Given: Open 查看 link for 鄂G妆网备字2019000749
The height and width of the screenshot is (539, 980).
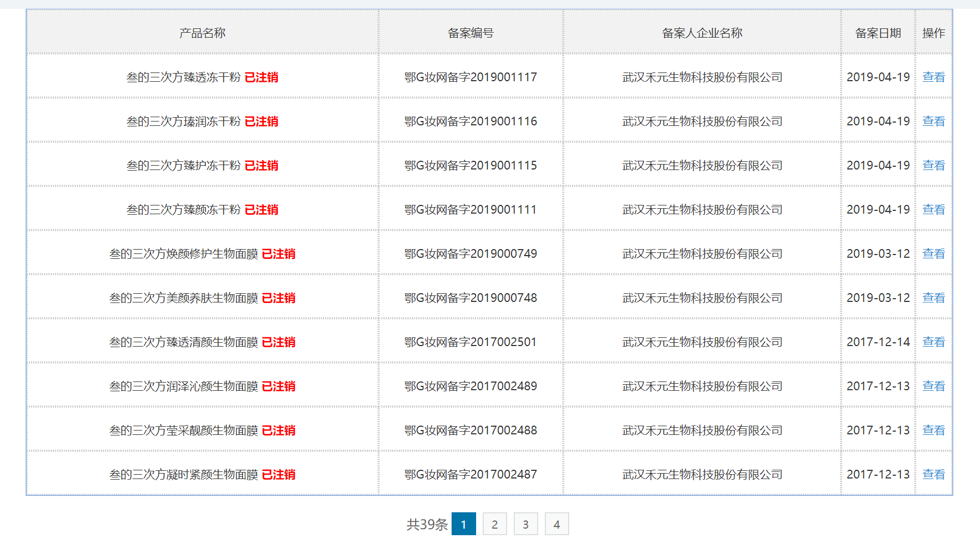Looking at the screenshot, I should click(x=933, y=253).
